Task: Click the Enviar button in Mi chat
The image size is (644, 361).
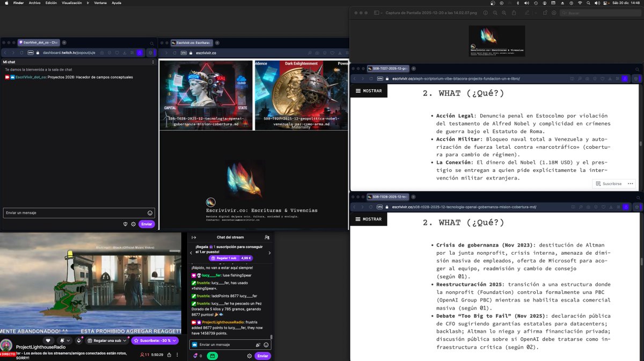Action: point(147,224)
